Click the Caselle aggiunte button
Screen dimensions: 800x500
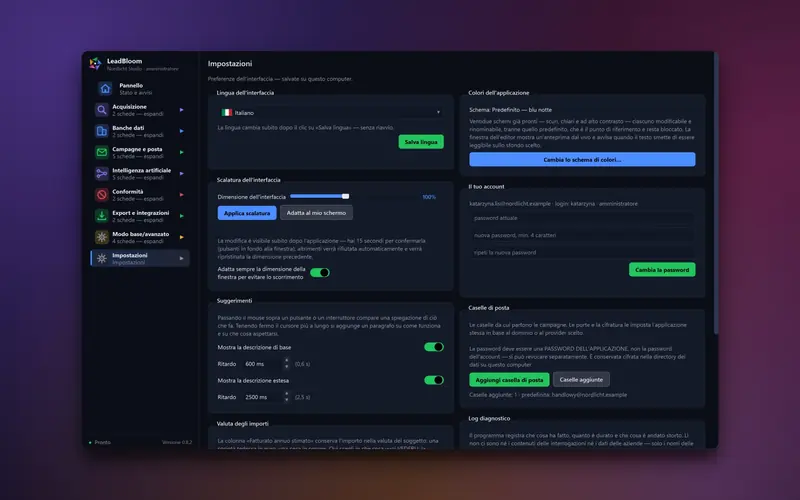pyautogui.click(x=581, y=380)
